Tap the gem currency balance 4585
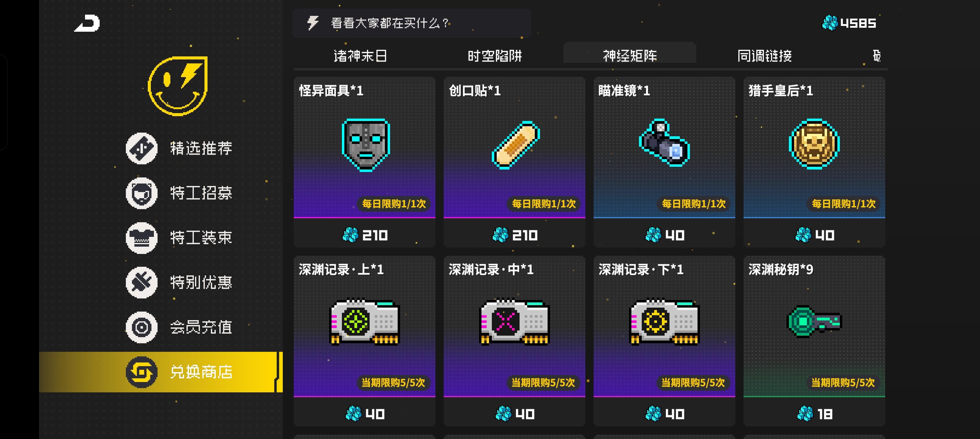The height and width of the screenshot is (439, 980). point(849,23)
